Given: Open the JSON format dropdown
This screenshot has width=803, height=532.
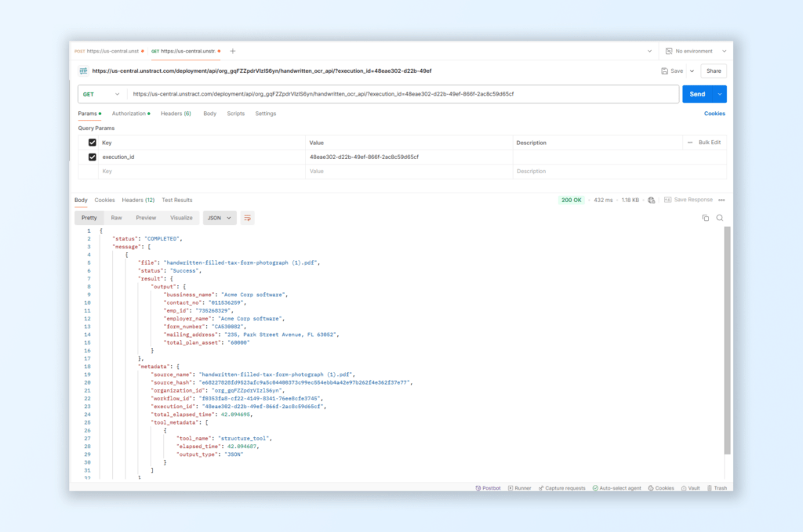Looking at the screenshot, I should [x=219, y=218].
